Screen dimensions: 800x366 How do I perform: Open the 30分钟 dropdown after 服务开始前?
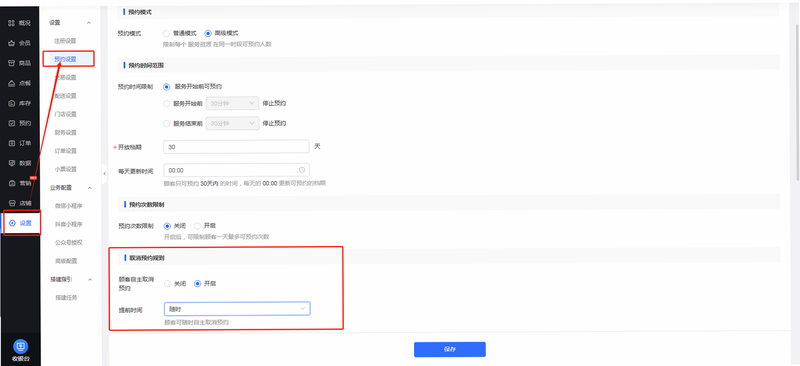(x=233, y=104)
